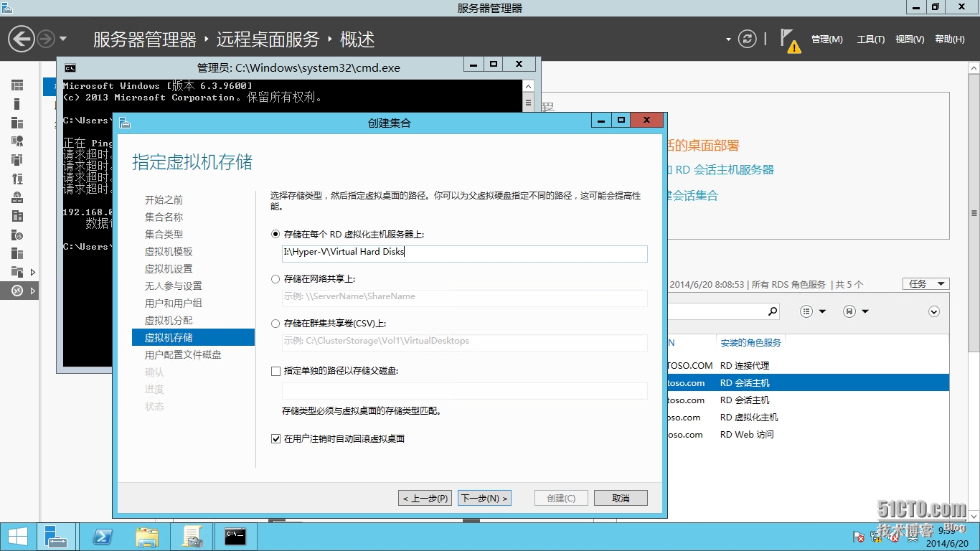Image resolution: width=980 pixels, height=551 pixels.
Task: Sort by 安装的角色服务 column header
Action: tap(750, 343)
